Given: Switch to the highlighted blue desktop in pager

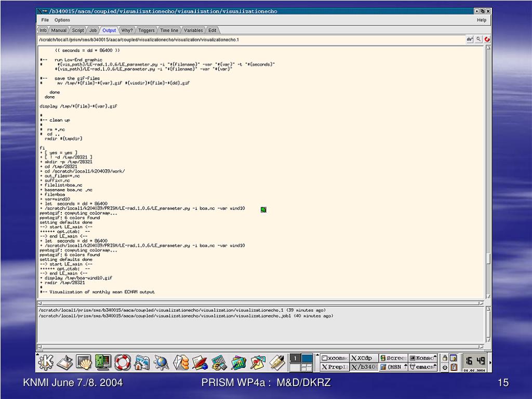Looking at the screenshot, I should tap(307, 358).
